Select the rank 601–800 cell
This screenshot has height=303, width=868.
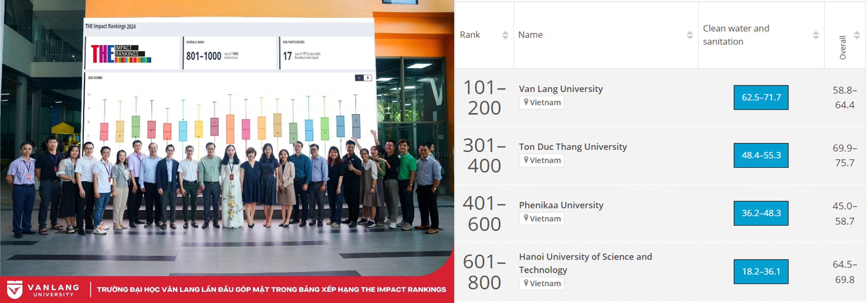[484, 272]
